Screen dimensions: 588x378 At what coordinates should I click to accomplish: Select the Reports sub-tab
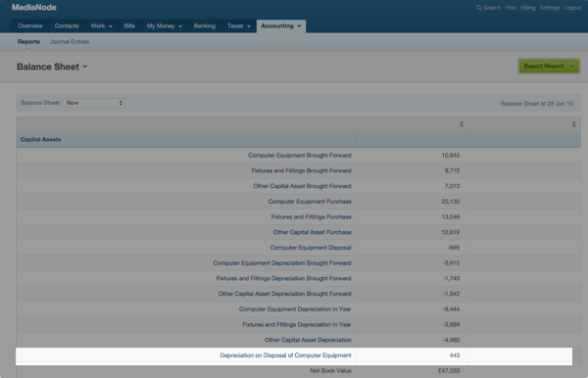[28, 41]
